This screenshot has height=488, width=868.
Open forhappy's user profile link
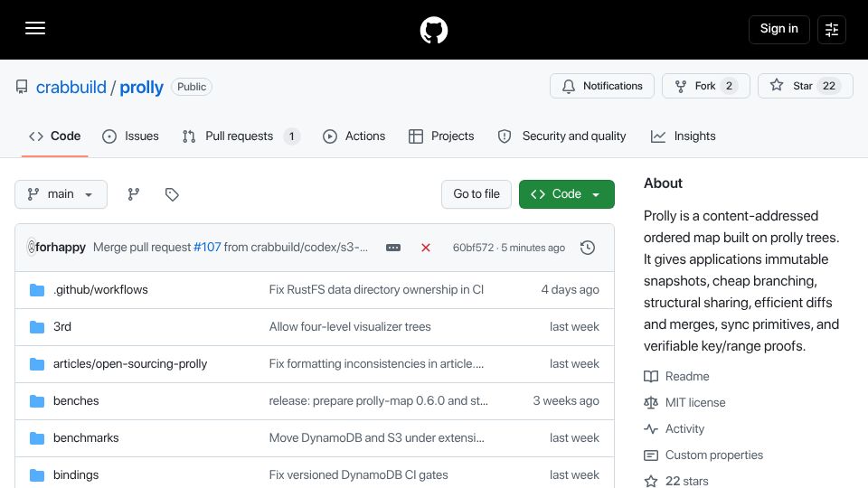coord(60,248)
